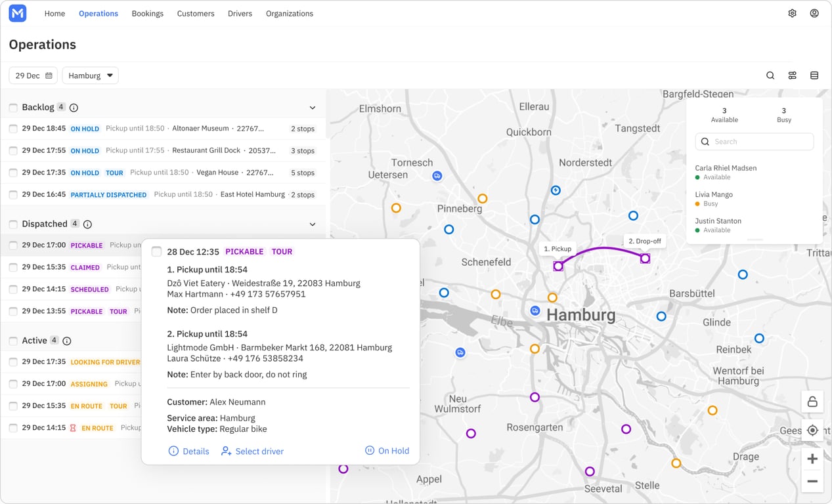Click purple order marker near Seevetal
Image resolution: width=832 pixels, height=504 pixels.
[x=590, y=471]
